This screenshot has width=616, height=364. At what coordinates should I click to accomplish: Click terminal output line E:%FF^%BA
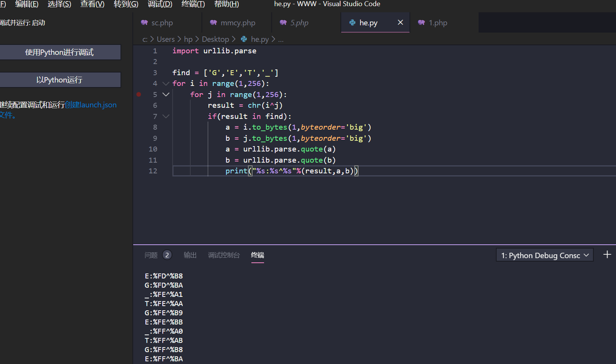[x=164, y=359]
